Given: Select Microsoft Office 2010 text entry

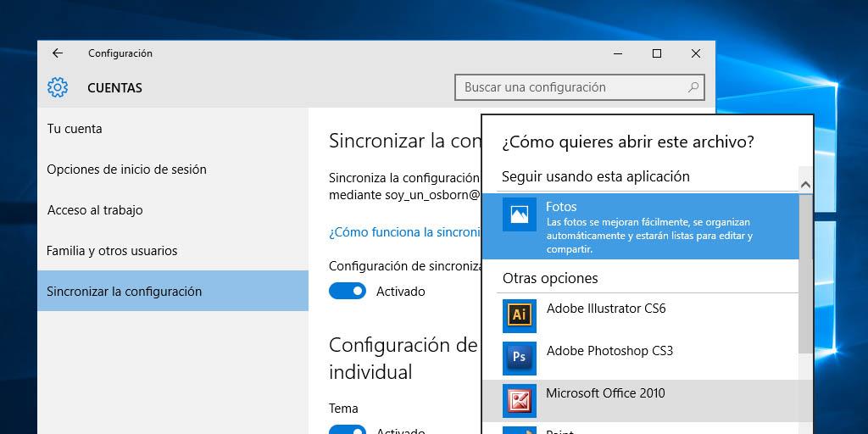Looking at the screenshot, I should pos(605,393).
